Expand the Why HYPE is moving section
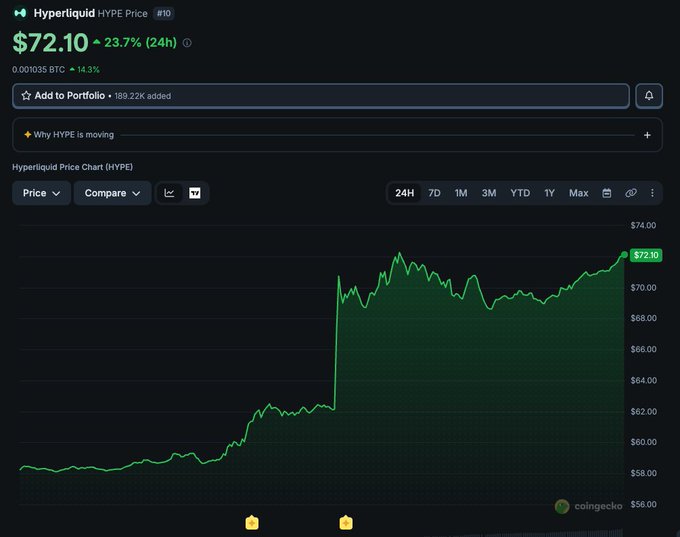680x537 pixels. [647, 135]
